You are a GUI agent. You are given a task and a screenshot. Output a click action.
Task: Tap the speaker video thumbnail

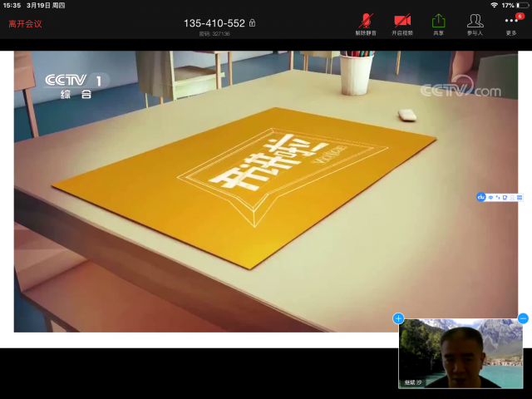click(x=461, y=353)
